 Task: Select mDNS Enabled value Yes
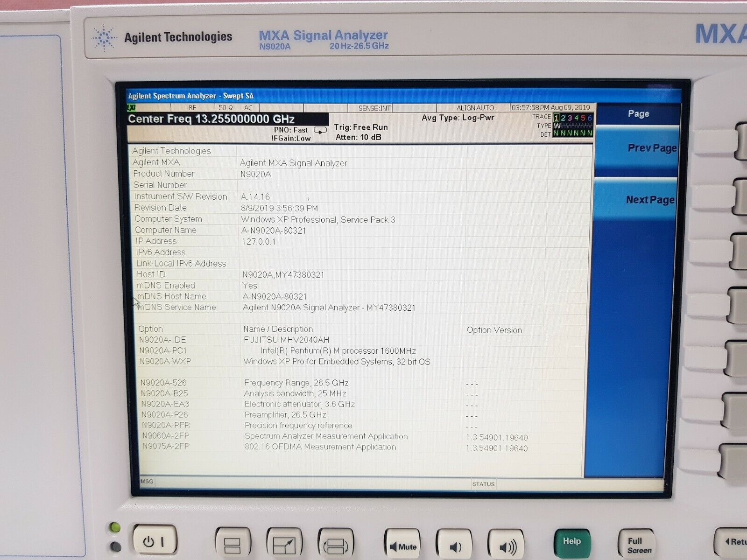click(250, 286)
